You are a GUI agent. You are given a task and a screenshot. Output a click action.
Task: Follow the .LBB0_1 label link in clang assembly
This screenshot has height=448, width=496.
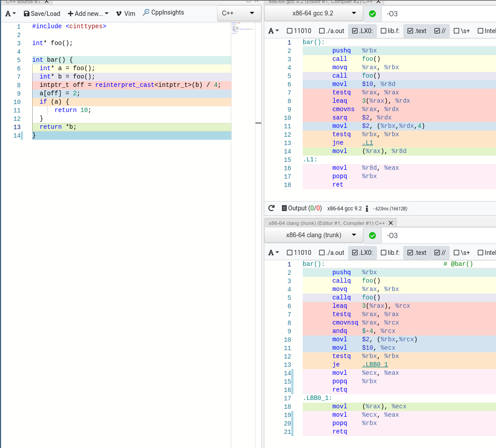point(375,364)
